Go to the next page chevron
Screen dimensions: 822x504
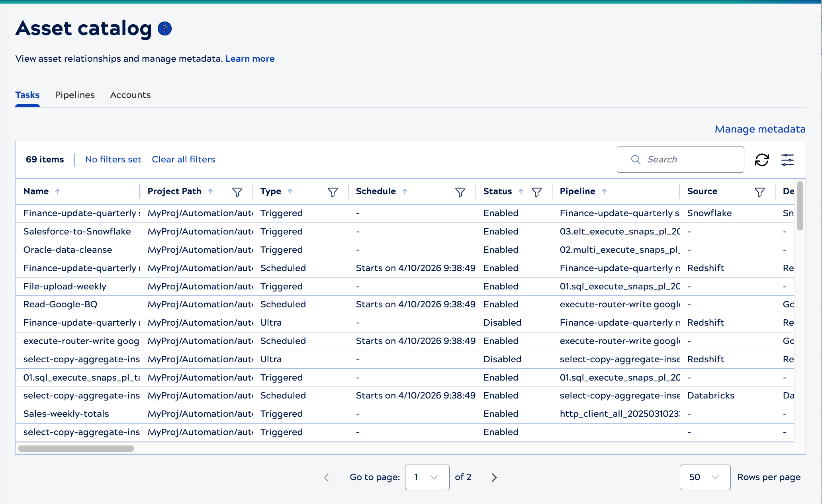coord(494,477)
